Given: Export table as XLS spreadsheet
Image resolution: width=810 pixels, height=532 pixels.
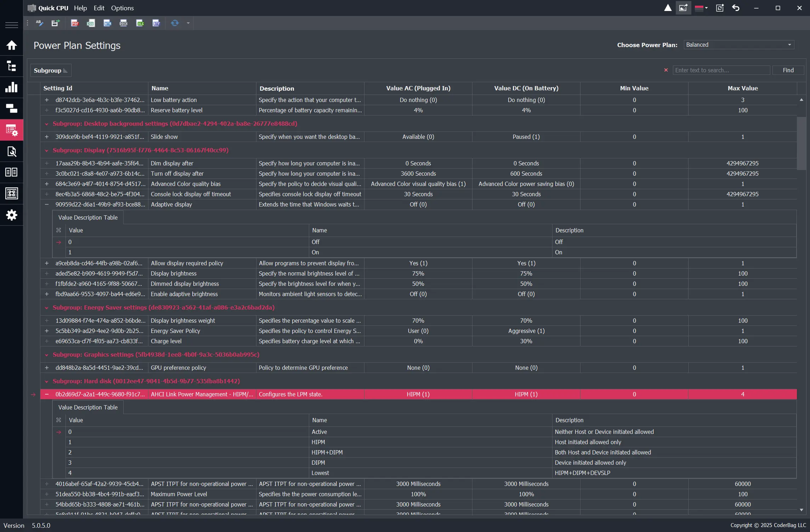Looking at the screenshot, I should (x=140, y=23).
